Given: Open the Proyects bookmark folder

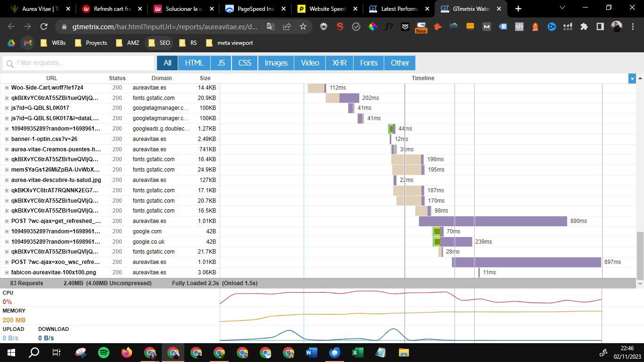Looking at the screenshot, I should pyautogui.click(x=91, y=43).
